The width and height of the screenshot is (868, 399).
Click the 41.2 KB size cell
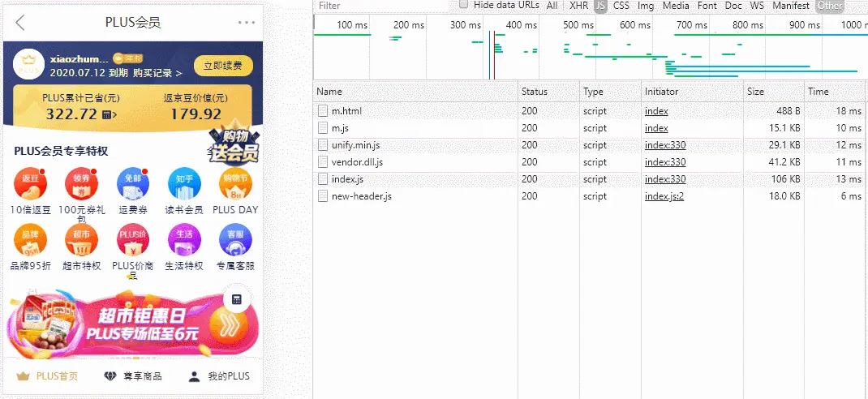coord(784,163)
